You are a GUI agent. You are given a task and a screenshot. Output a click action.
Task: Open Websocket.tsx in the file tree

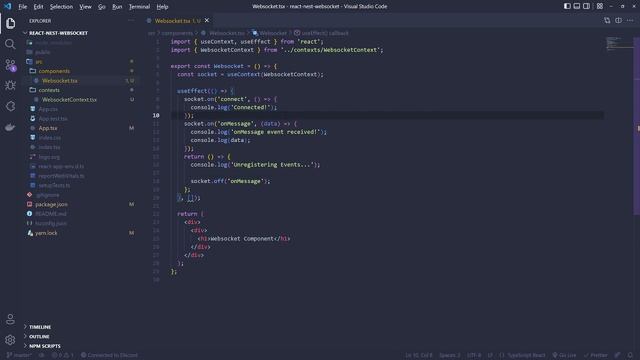coord(60,81)
